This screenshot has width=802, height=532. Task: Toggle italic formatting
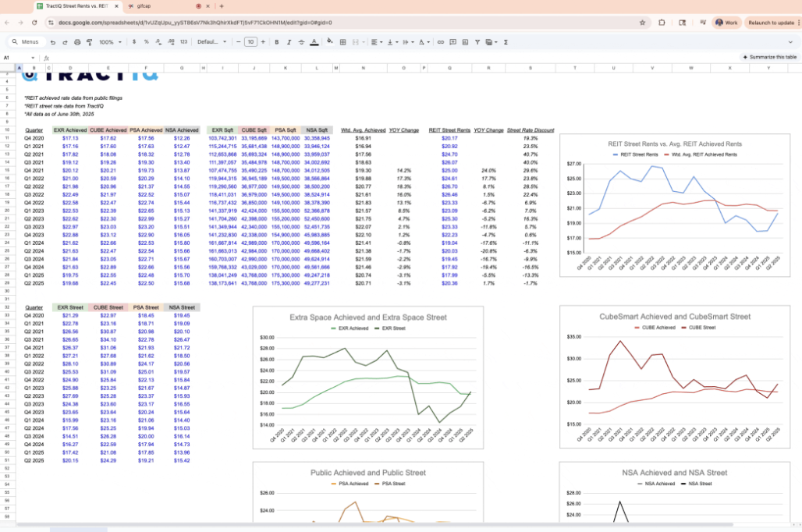[289, 42]
